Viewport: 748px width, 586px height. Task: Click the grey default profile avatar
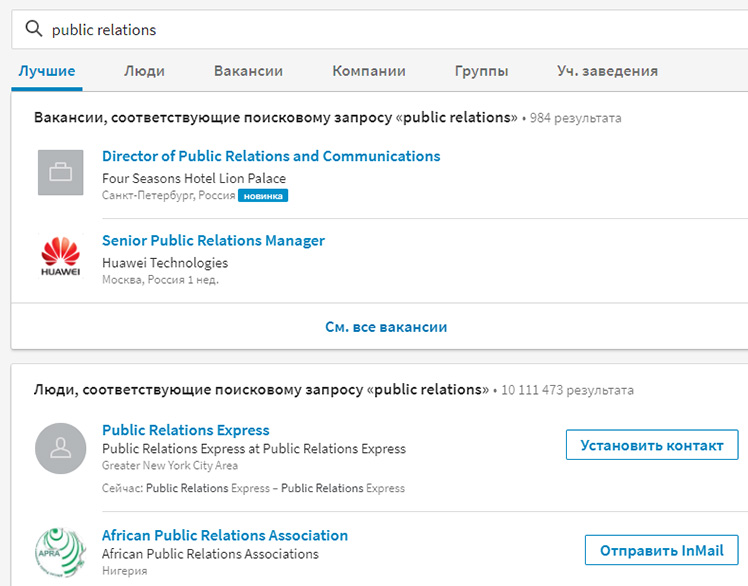tap(61, 449)
